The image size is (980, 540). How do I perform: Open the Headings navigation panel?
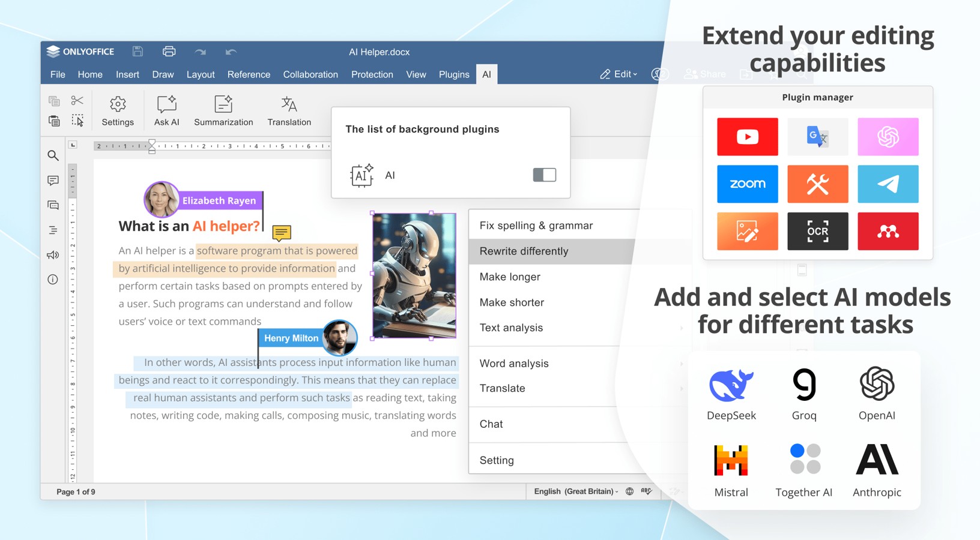(x=53, y=230)
